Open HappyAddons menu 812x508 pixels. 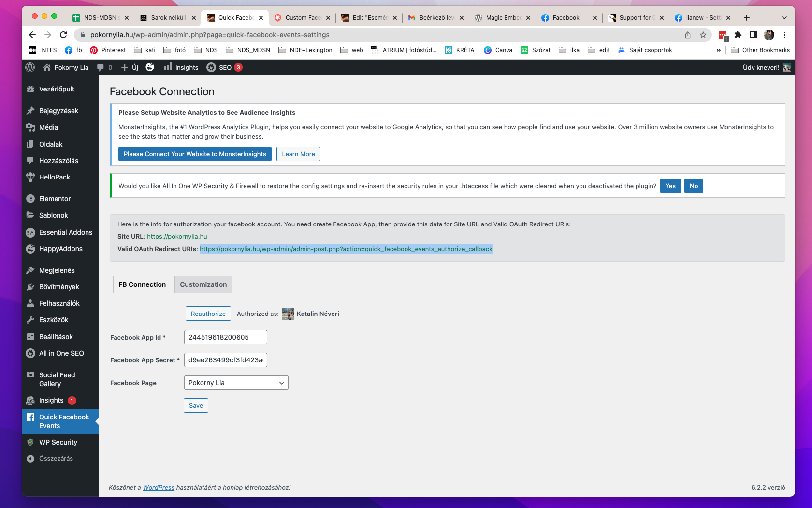(60, 249)
